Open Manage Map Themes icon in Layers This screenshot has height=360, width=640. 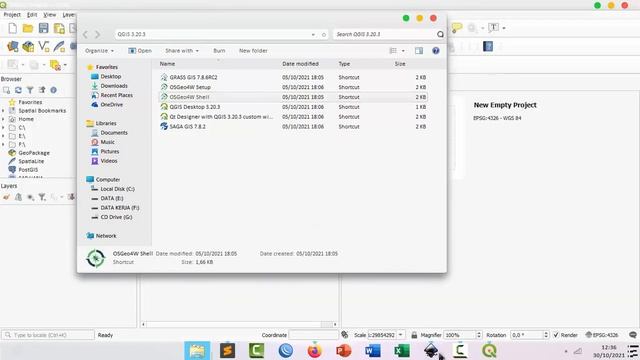tap(30, 197)
